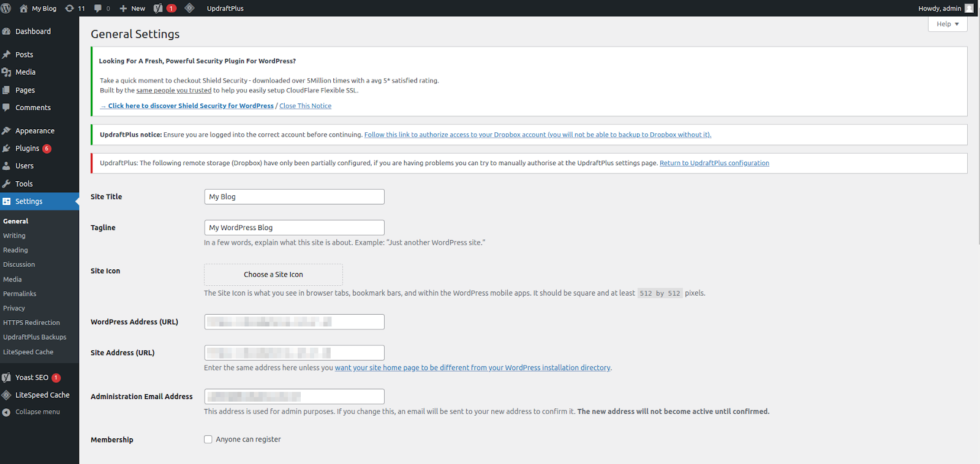Open Discussion settings submenu
Screen dimensions: 980x464
(x=19, y=264)
